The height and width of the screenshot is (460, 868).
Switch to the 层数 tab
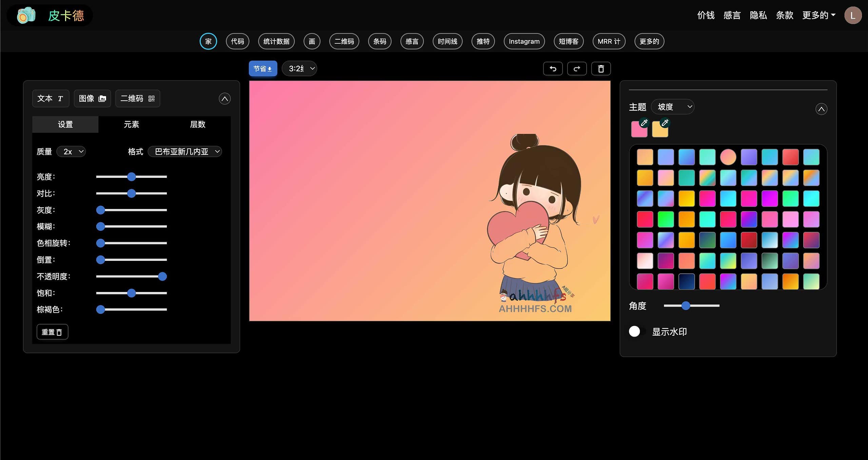click(x=197, y=124)
